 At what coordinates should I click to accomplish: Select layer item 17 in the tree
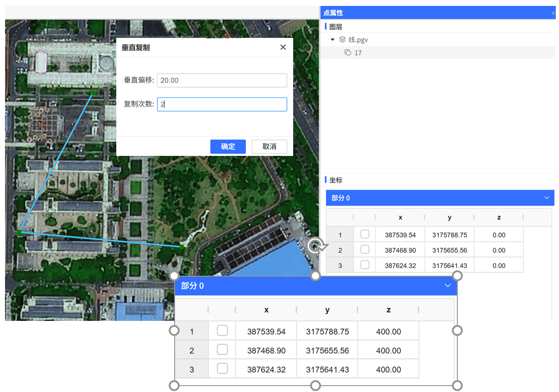click(x=358, y=53)
